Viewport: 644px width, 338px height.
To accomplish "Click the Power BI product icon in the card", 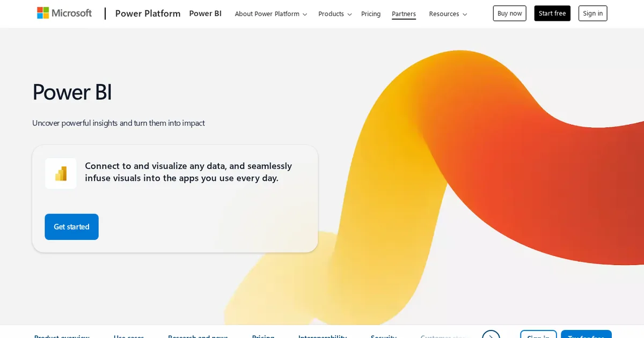I will [61, 173].
